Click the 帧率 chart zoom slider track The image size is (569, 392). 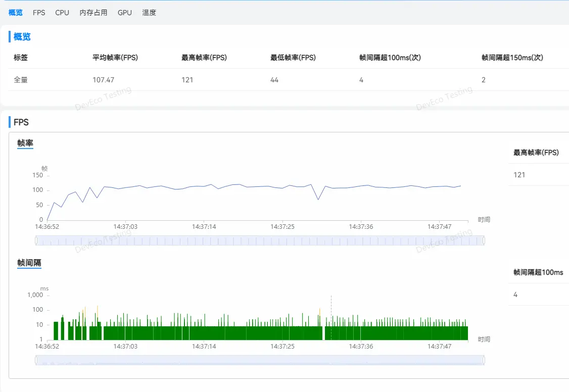pos(260,240)
